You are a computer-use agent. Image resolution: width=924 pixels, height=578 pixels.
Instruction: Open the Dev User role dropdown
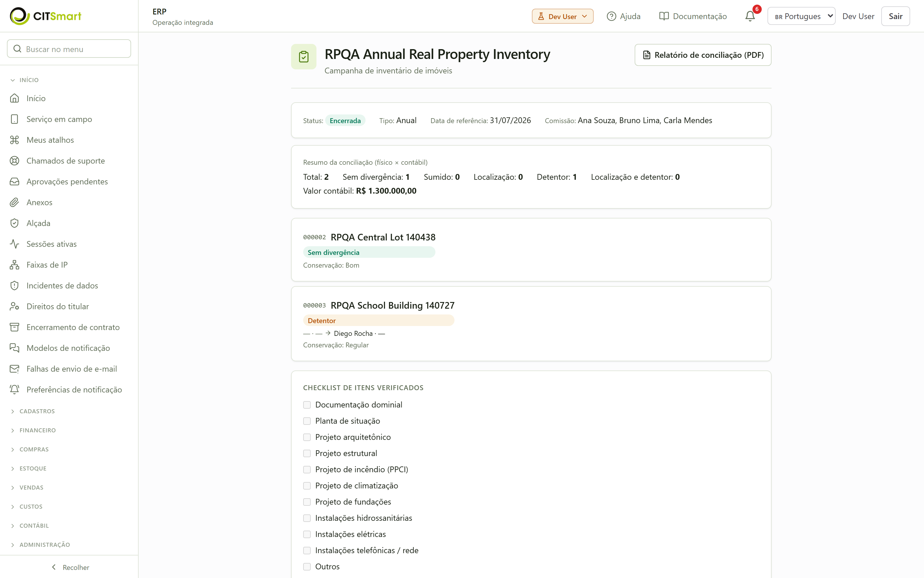pyautogui.click(x=562, y=16)
